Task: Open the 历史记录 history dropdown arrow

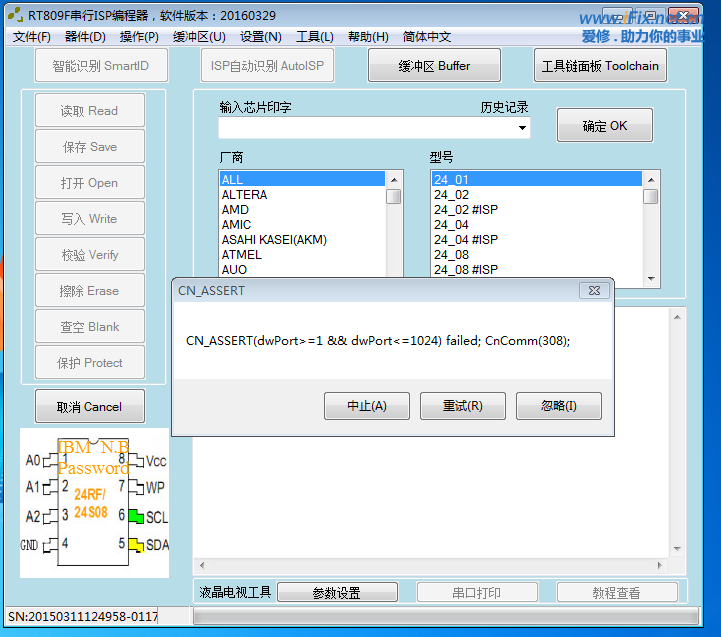Action: point(522,128)
